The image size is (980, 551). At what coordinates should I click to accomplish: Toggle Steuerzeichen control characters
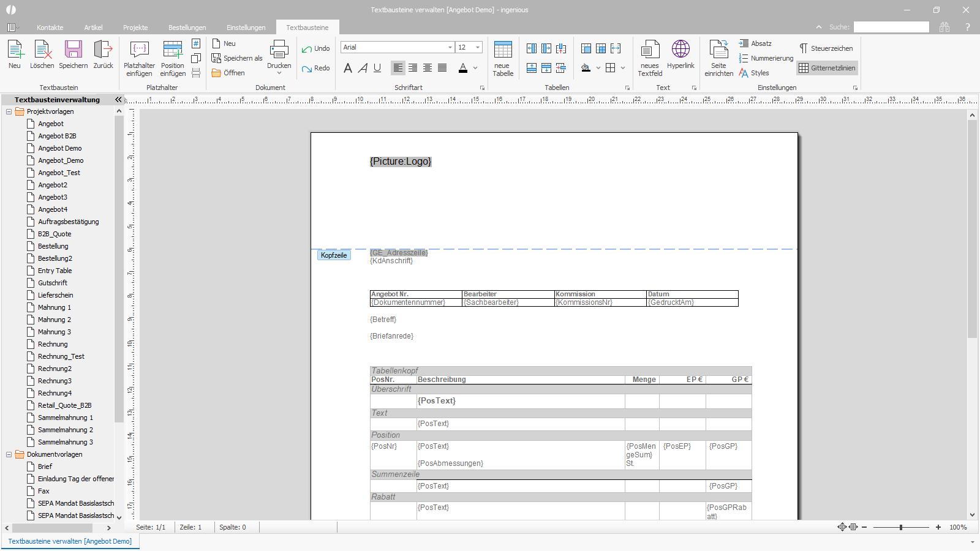coord(826,48)
